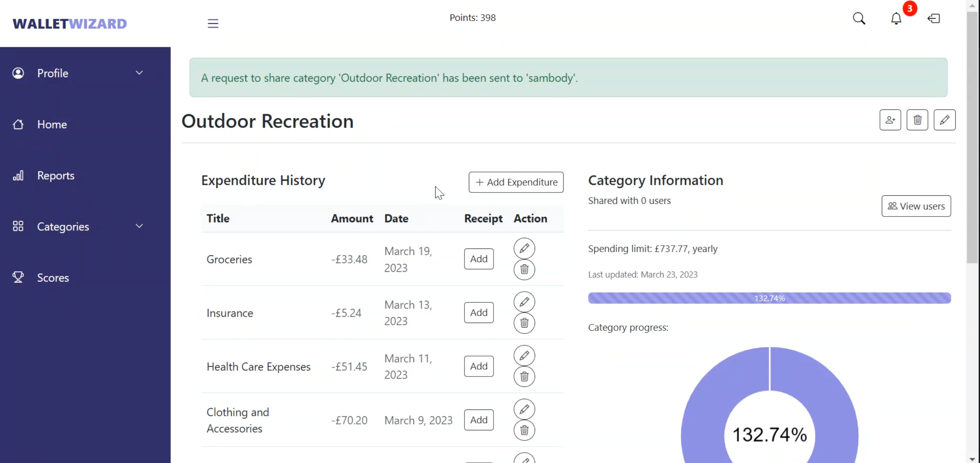Delete category via header trash icon

pos(917,120)
